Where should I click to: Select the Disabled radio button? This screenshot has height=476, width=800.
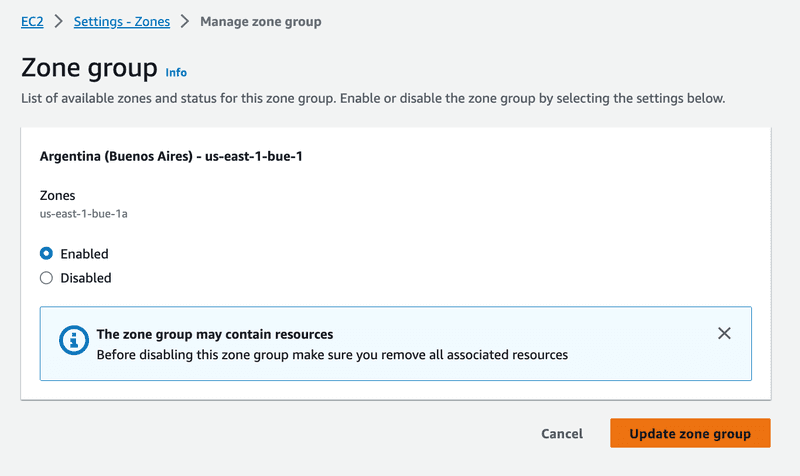[46, 278]
